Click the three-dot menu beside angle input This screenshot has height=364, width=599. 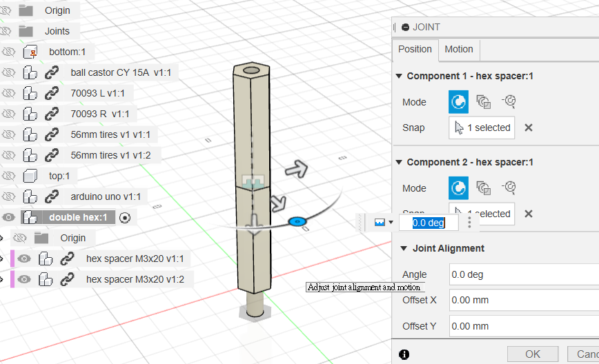point(469,222)
